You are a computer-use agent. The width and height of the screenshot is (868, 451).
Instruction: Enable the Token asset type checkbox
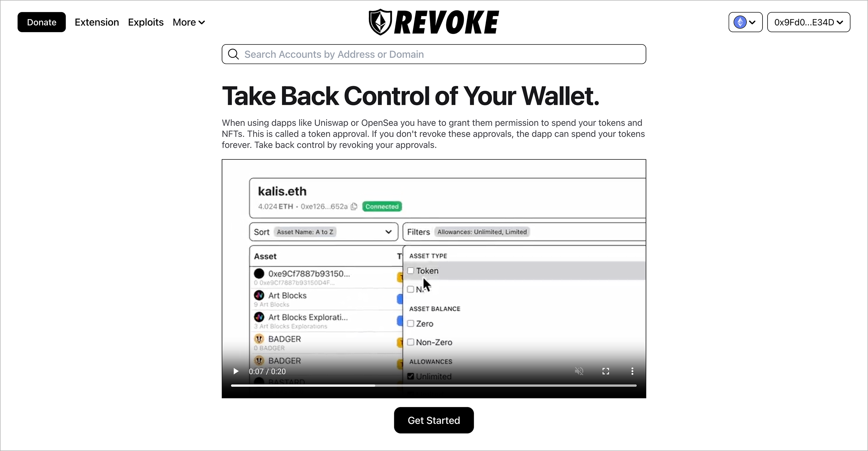click(x=411, y=270)
